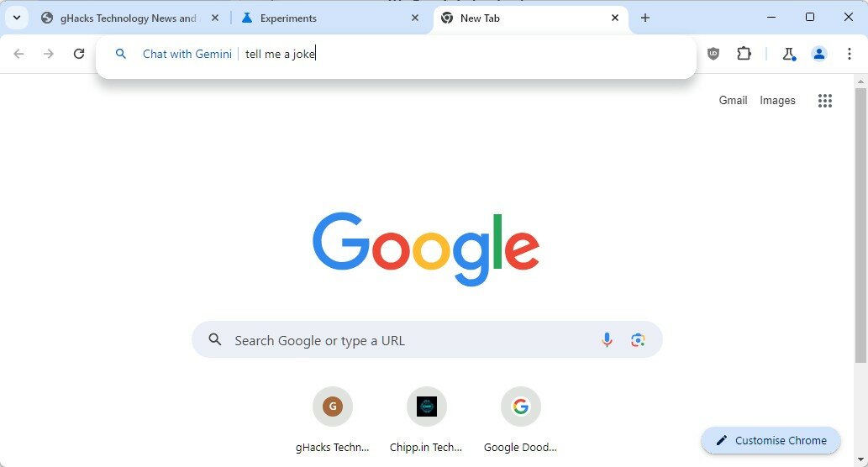Screen dimensions: 868x467
Task: Click the Customise Chrome button
Action: pyautogui.click(x=771, y=440)
